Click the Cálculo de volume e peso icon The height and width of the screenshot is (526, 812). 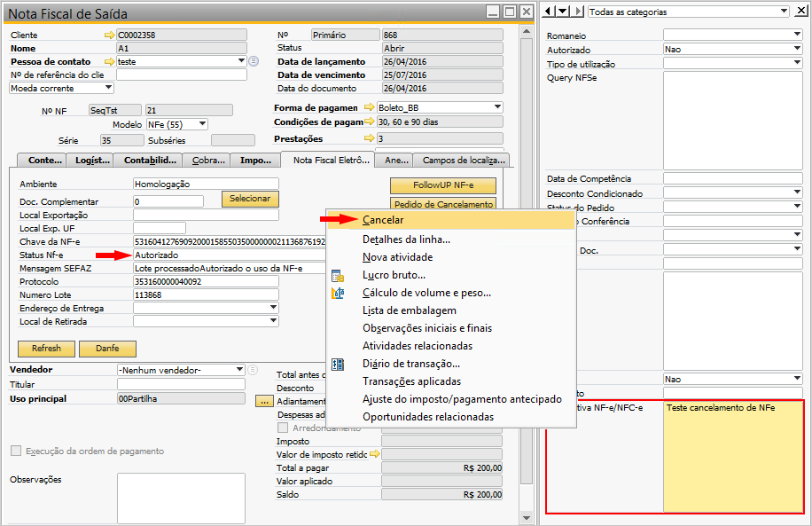pos(338,294)
